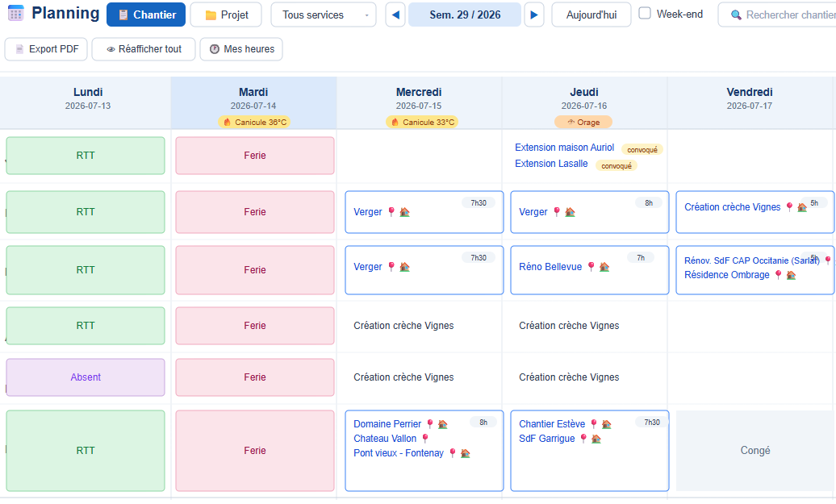Click the Canicule 33°C weather alert on Mercredi
The width and height of the screenshot is (836, 504).
pos(422,122)
